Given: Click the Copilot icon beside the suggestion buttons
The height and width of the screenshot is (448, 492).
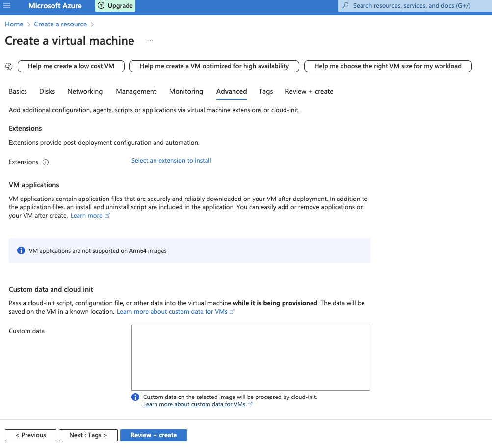Looking at the screenshot, I should pyautogui.click(x=9, y=66).
